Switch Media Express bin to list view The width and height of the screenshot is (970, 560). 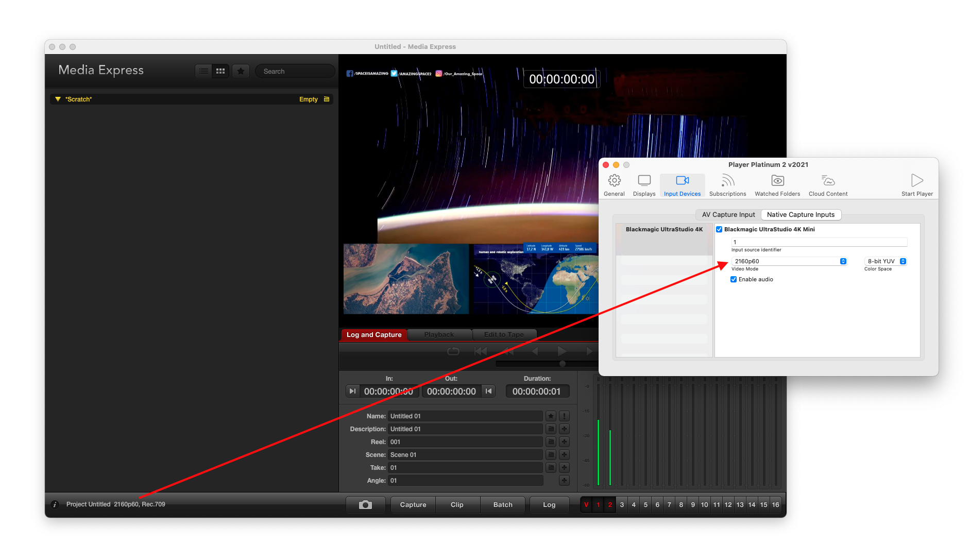coord(204,71)
